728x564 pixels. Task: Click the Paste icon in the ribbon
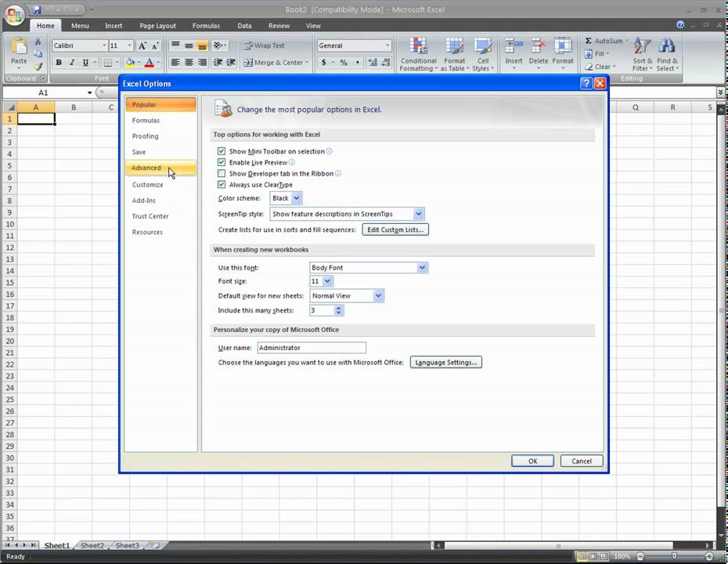[19, 46]
